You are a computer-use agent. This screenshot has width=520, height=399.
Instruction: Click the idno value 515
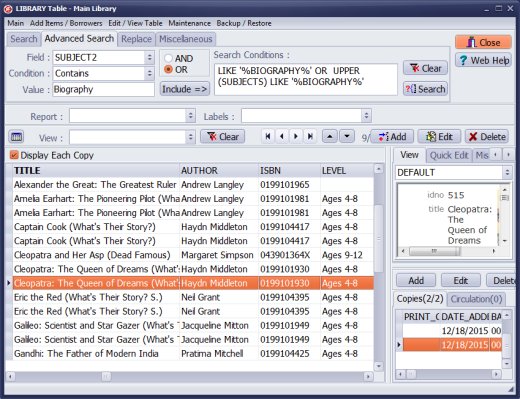coord(456,195)
